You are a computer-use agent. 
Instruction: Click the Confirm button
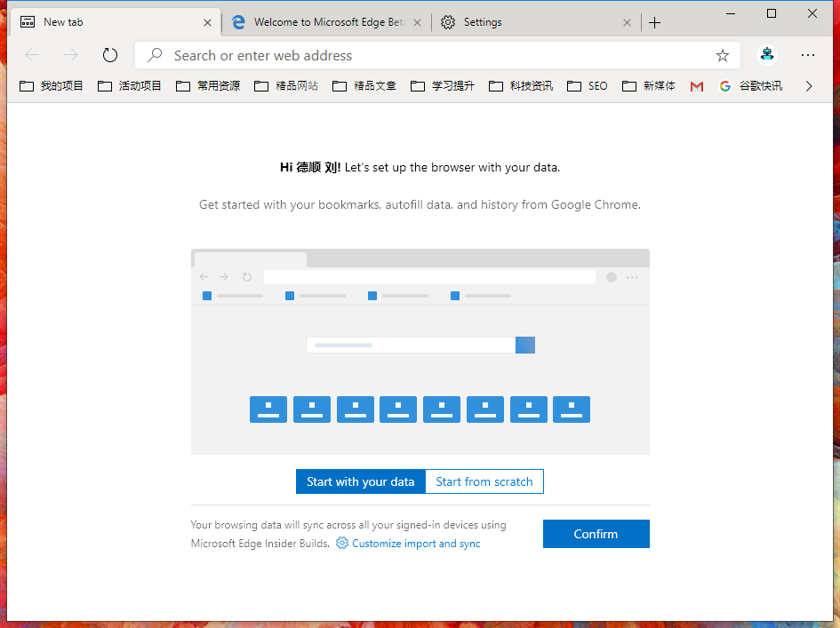[x=596, y=534]
